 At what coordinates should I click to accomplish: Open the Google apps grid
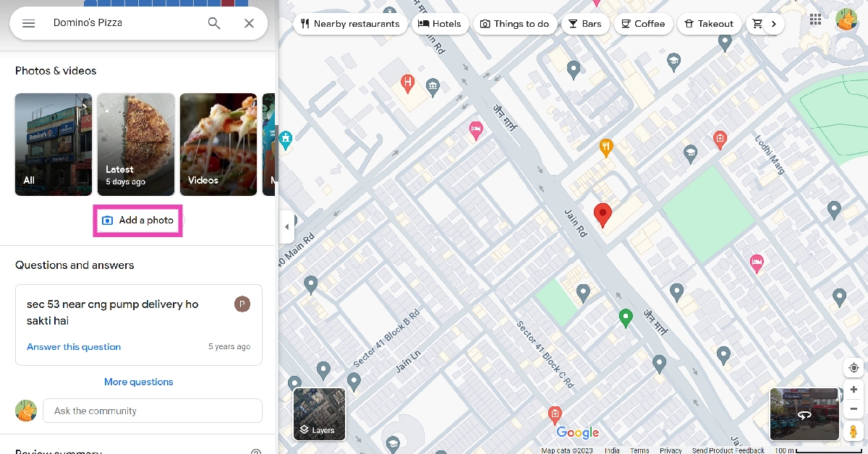point(815,20)
